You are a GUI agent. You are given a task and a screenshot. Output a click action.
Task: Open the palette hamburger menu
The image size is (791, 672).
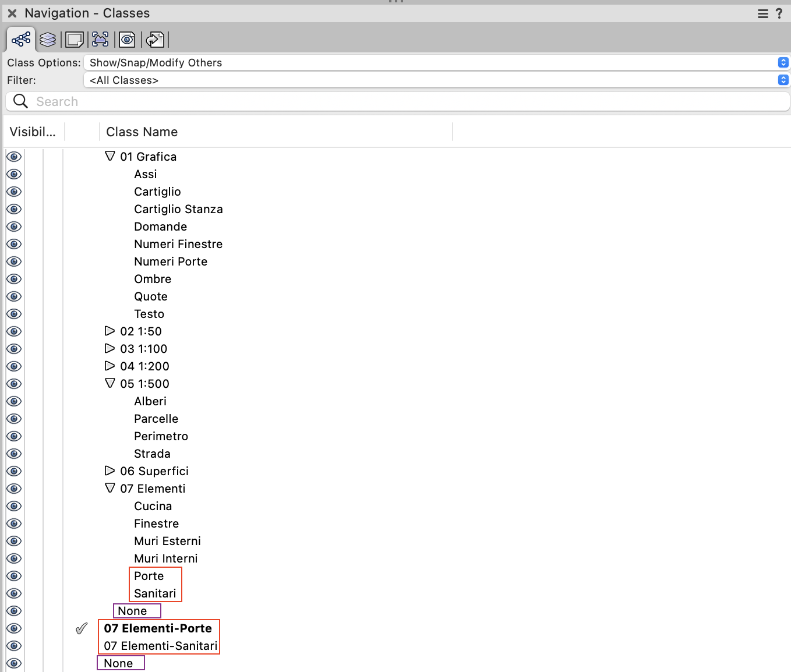tap(762, 13)
